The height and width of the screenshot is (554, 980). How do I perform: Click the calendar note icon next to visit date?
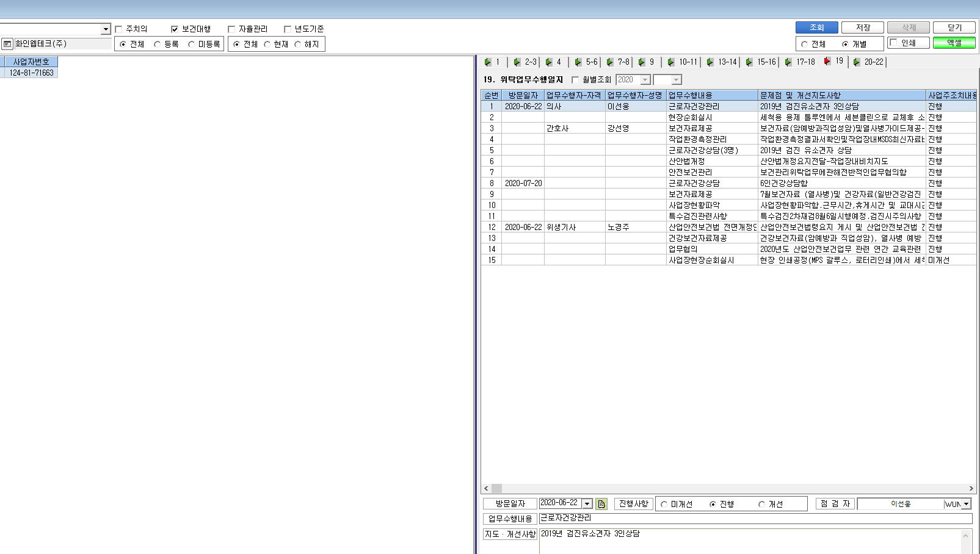click(601, 504)
